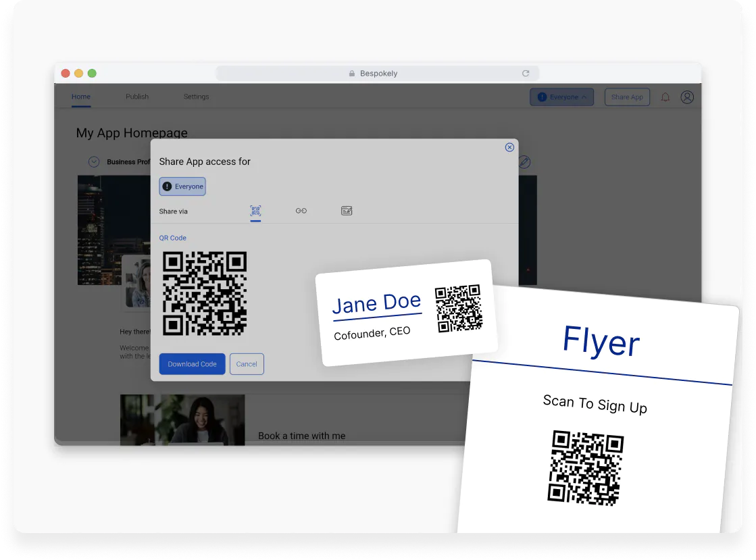Click the "Book a time with me" text

pos(302,436)
